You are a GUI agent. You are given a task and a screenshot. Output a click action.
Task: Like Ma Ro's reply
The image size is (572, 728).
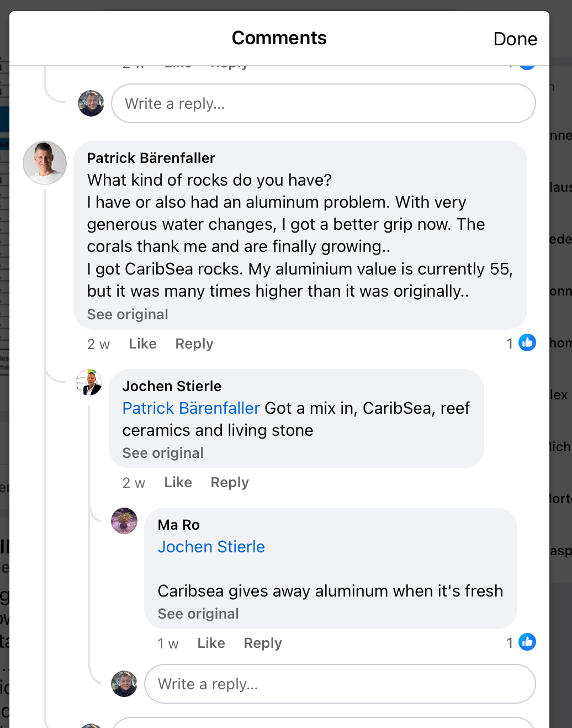click(211, 643)
